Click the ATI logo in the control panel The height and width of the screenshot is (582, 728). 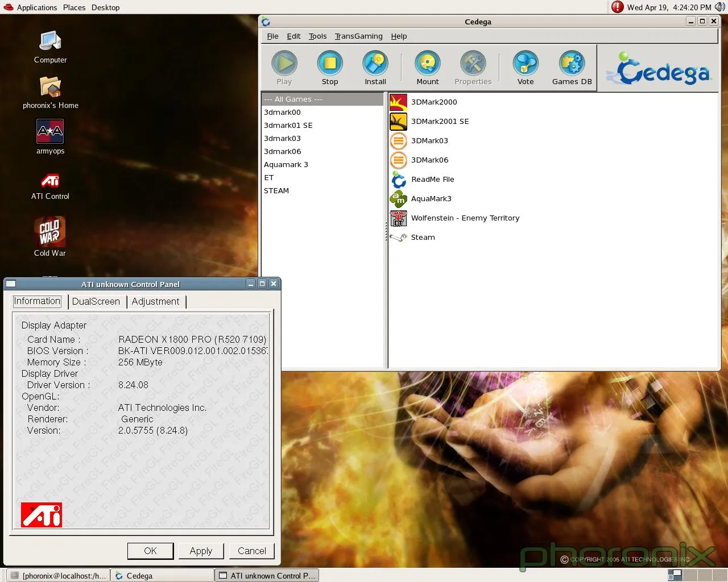click(x=42, y=515)
